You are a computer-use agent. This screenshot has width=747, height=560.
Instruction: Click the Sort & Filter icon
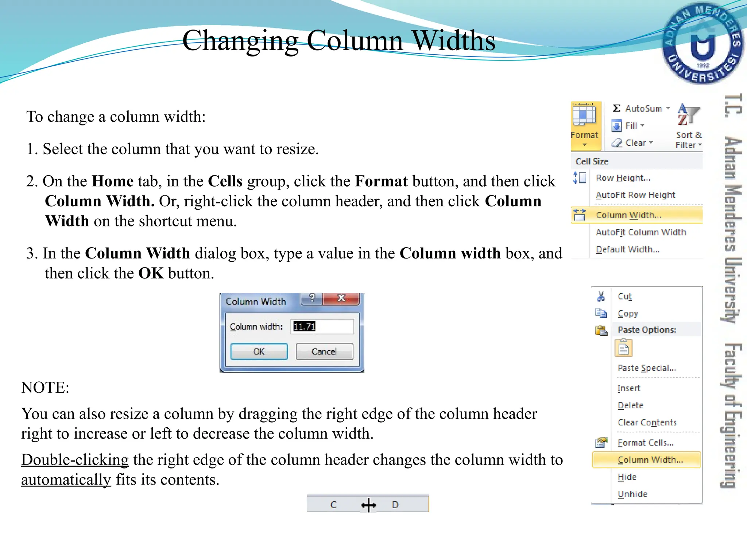pyautogui.click(x=688, y=115)
